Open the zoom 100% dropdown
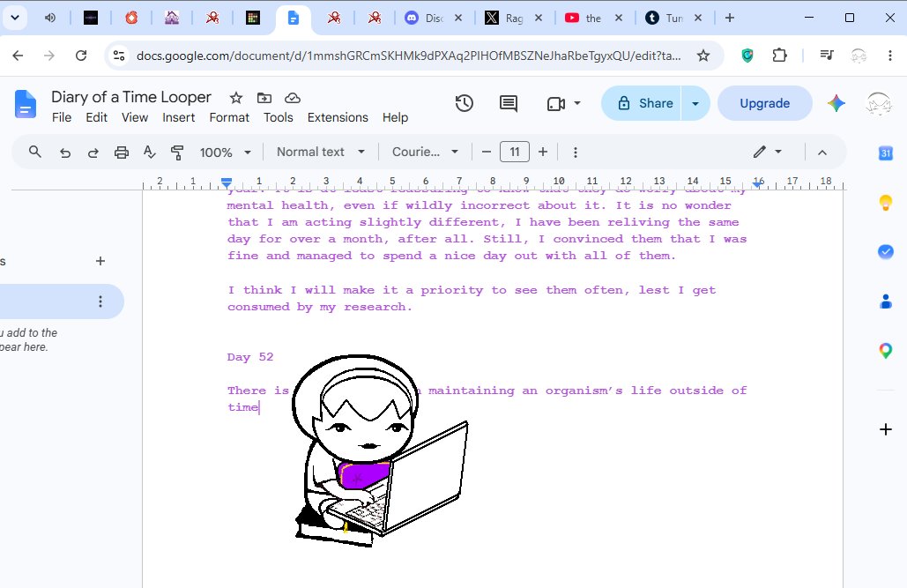This screenshot has height=588, width=907. click(x=225, y=153)
